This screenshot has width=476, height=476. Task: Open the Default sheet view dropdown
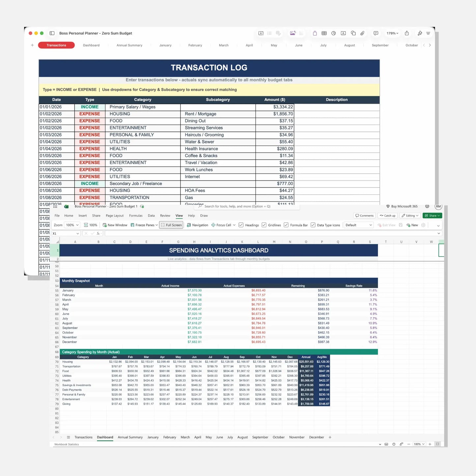pyautogui.click(x=358, y=225)
